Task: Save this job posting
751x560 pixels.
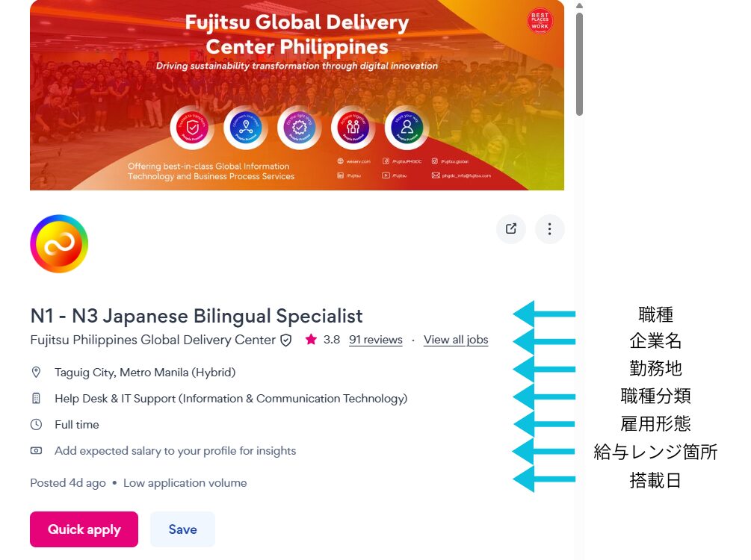Action: [x=182, y=529]
